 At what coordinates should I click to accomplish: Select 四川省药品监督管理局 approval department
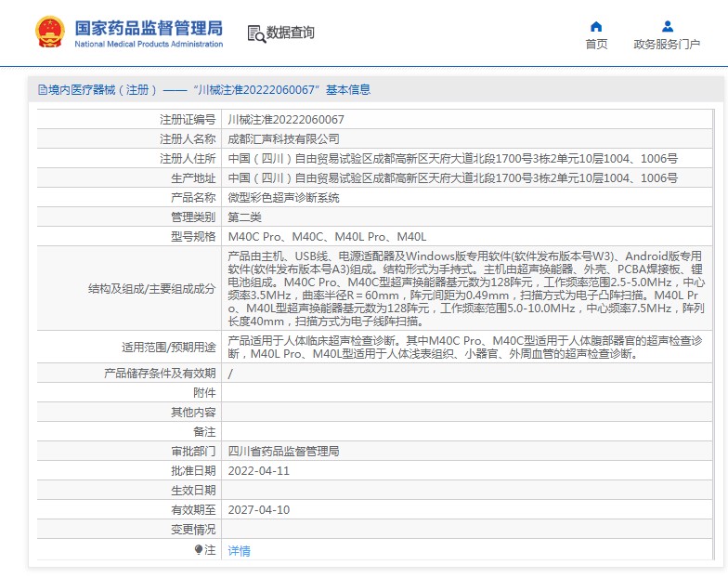tap(284, 452)
